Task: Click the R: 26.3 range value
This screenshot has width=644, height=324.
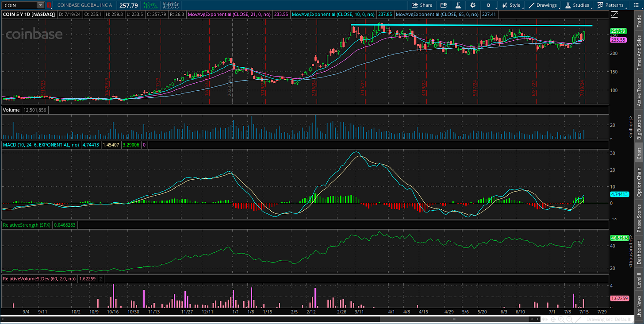Action: click(x=178, y=14)
